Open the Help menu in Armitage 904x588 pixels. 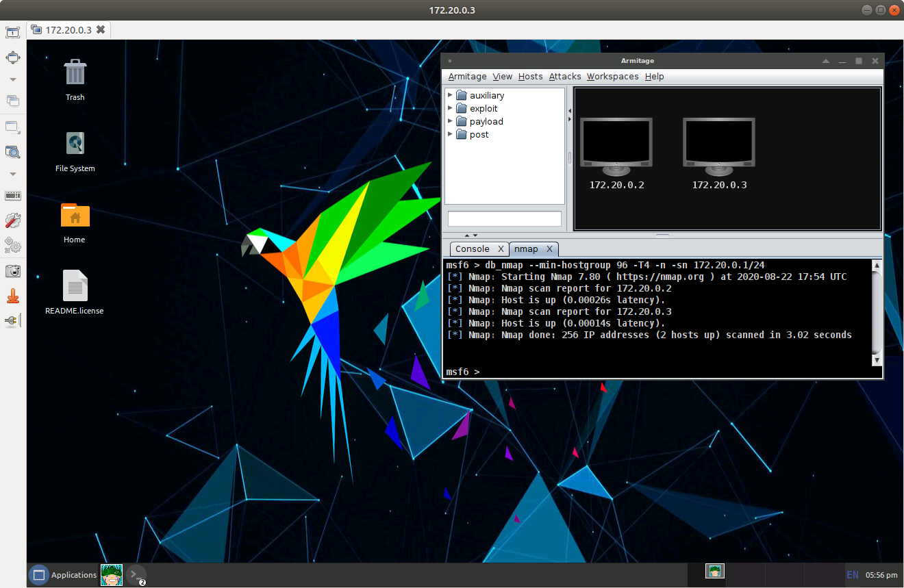point(655,77)
